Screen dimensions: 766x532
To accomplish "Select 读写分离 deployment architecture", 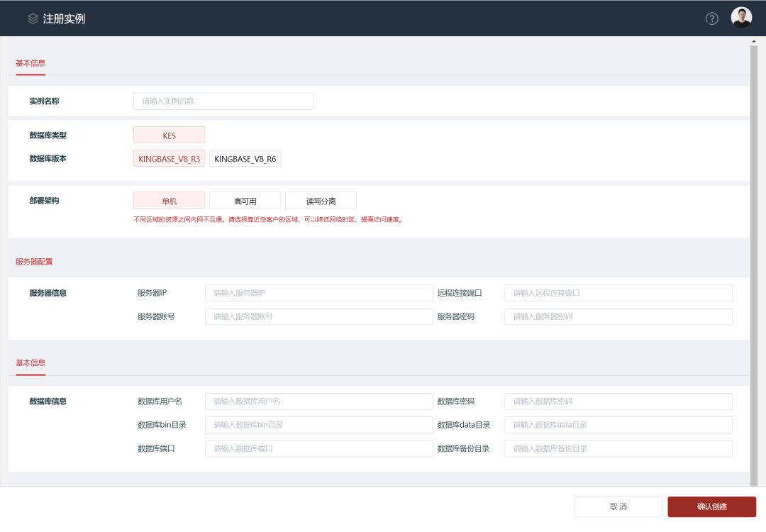I will (321, 201).
